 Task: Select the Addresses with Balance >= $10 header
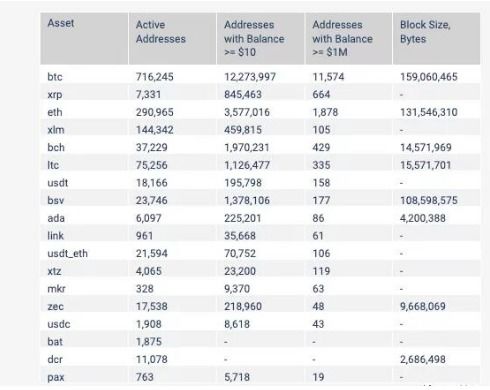tap(254, 38)
